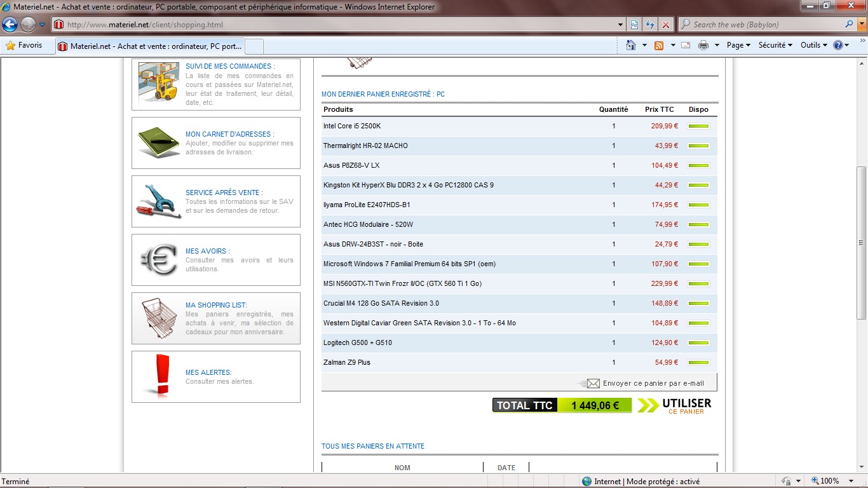This screenshot has width=868, height=488.
Task: Open Suivi de mes commandes link
Action: [229, 66]
